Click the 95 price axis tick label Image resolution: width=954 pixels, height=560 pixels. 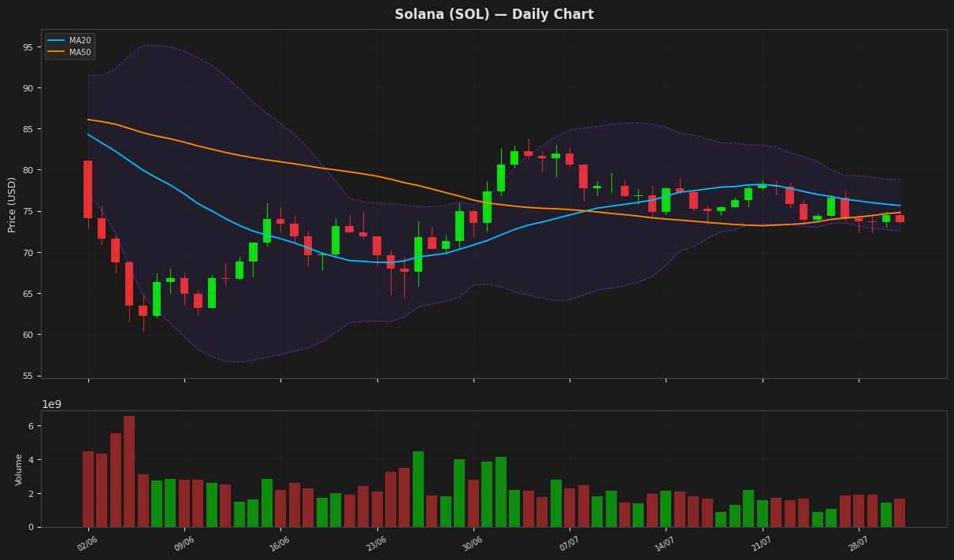[28, 47]
